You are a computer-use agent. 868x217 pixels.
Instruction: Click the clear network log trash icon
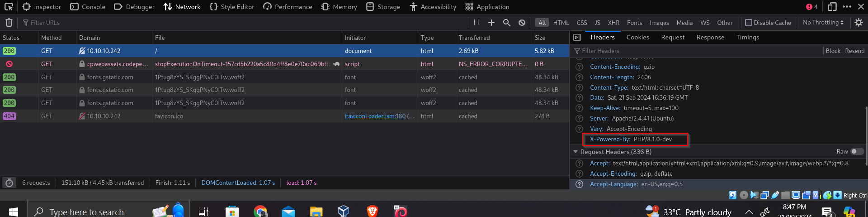tap(9, 23)
